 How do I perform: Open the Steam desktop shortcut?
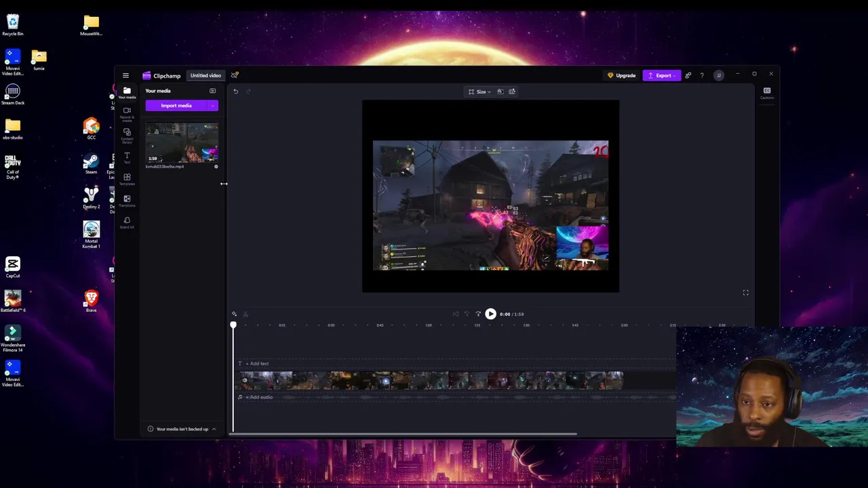point(91,163)
